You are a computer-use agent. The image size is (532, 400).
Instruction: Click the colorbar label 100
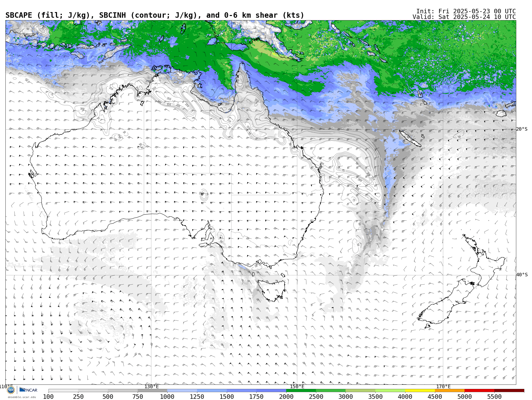pyautogui.click(x=48, y=397)
